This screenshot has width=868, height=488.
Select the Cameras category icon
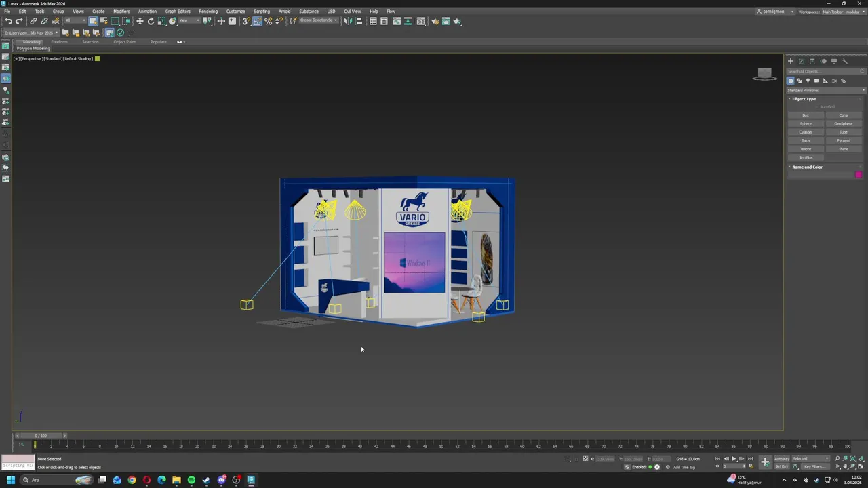[x=816, y=81]
